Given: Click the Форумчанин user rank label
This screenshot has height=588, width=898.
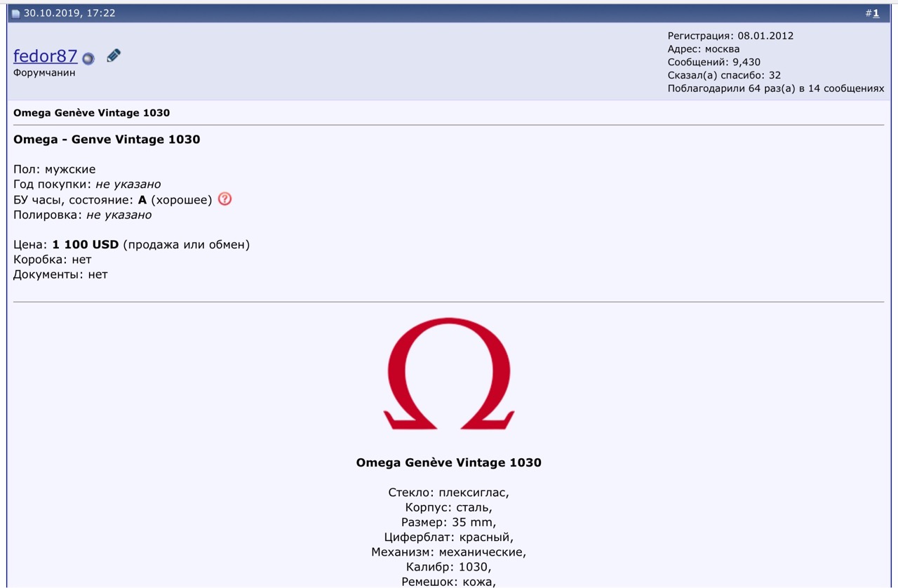Looking at the screenshot, I should pyautogui.click(x=44, y=73).
